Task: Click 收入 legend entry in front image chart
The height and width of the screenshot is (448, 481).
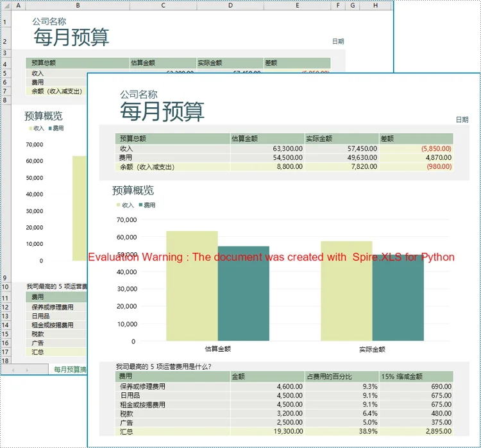Action: tap(125, 205)
